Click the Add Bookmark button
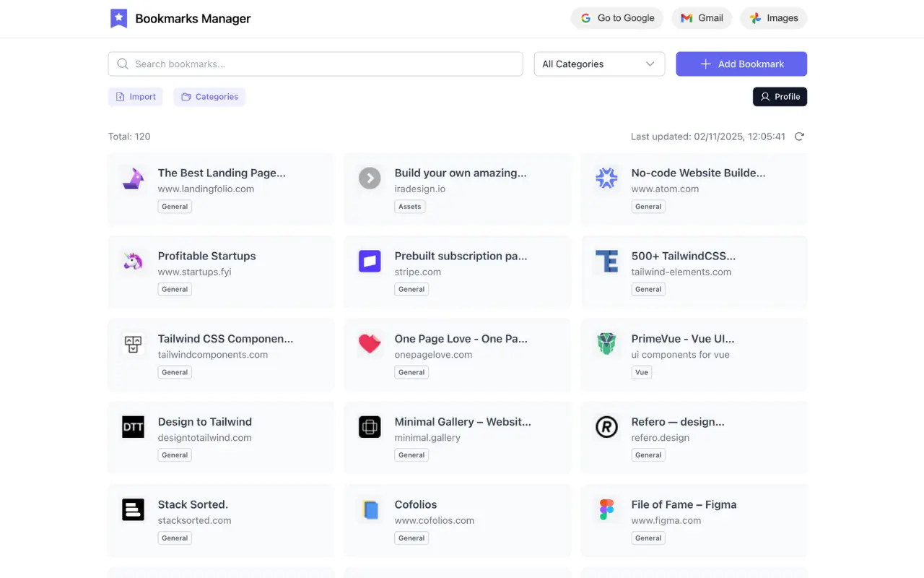The width and height of the screenshot is (924, 578). tap(741, 64)
